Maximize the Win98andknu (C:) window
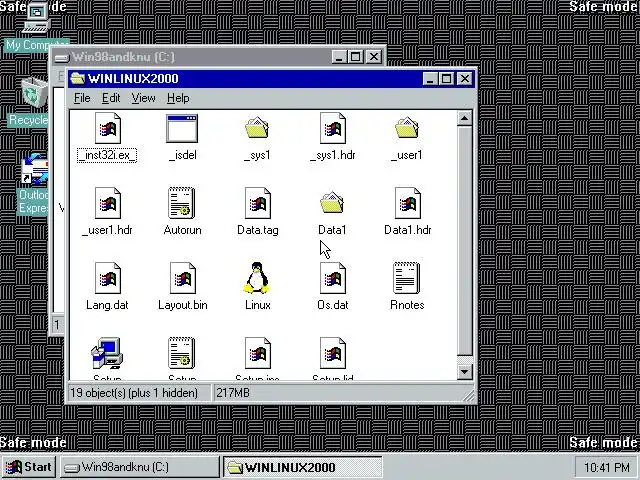 356,57
